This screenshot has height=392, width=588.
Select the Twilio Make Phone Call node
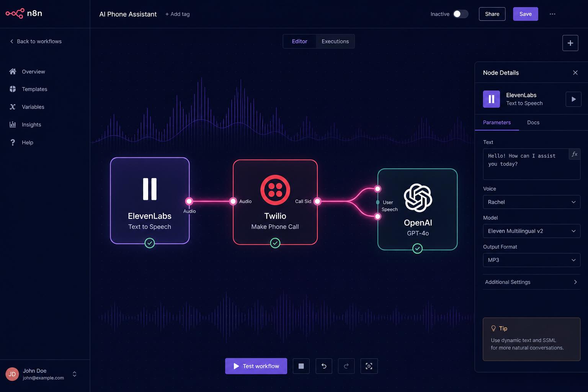point(275,202)
